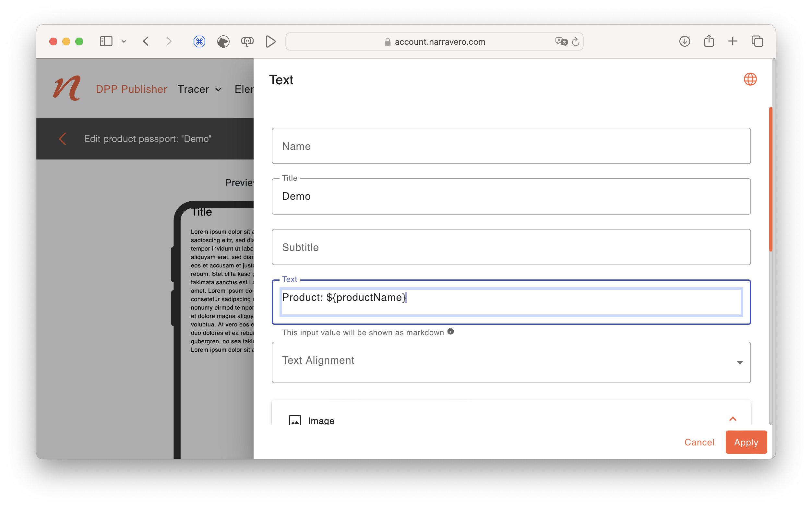Click the Narravero logo
The height and width of the screenshot is (507, 812).
pos(67,88)
